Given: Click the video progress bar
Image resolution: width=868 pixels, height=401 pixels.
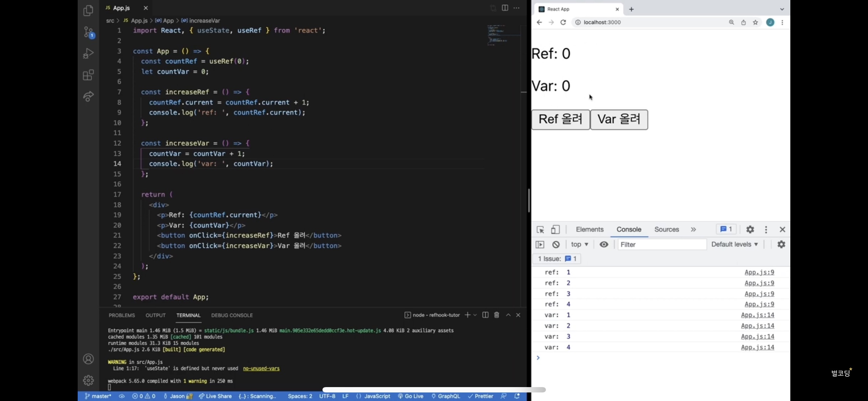Looking at the screenshot, I should point(434,390).
